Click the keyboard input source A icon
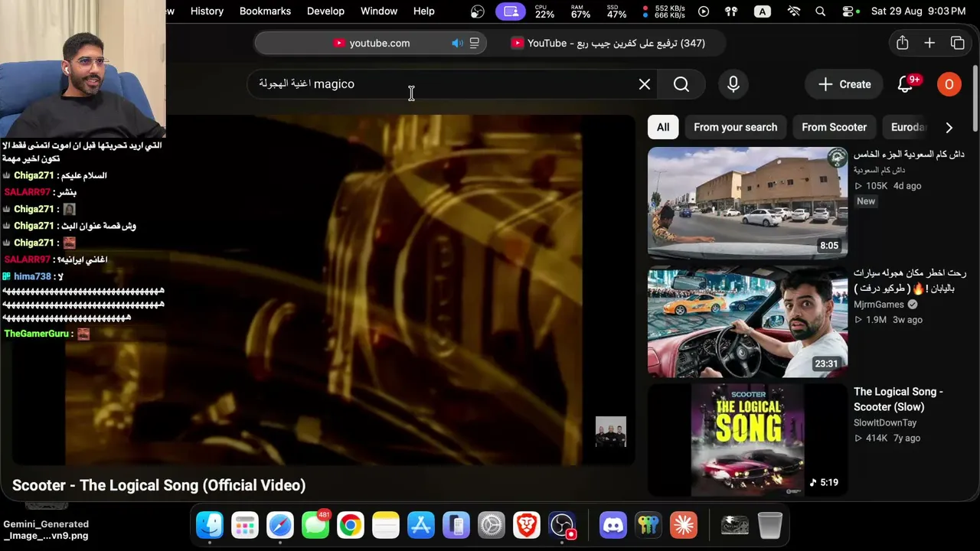The image size is (980, 551). [x=763, y=11]
